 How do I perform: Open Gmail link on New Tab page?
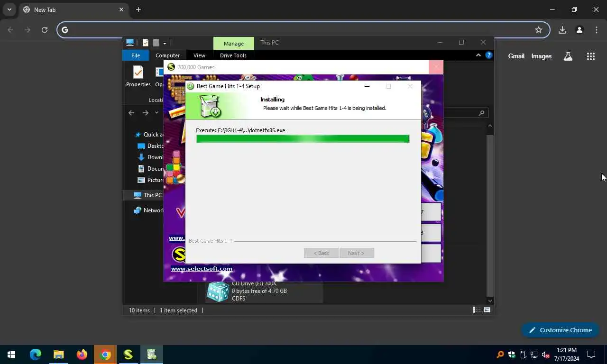click(516, 56)
